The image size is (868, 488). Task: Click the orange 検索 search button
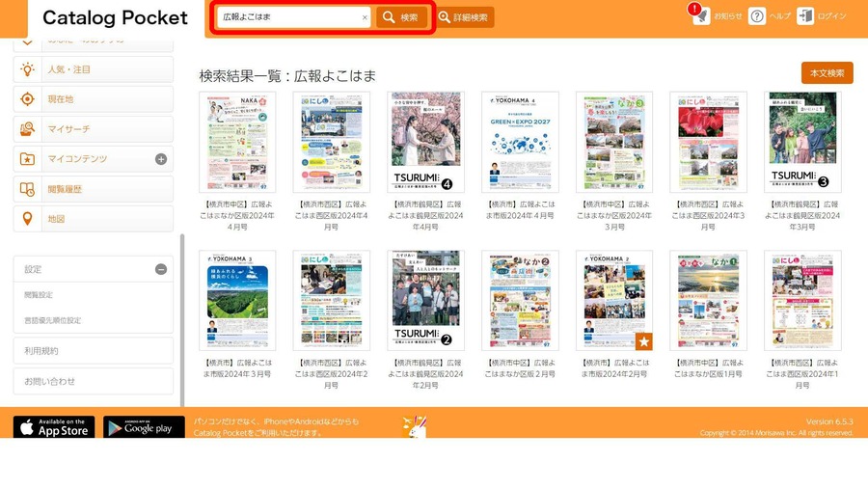401,17
